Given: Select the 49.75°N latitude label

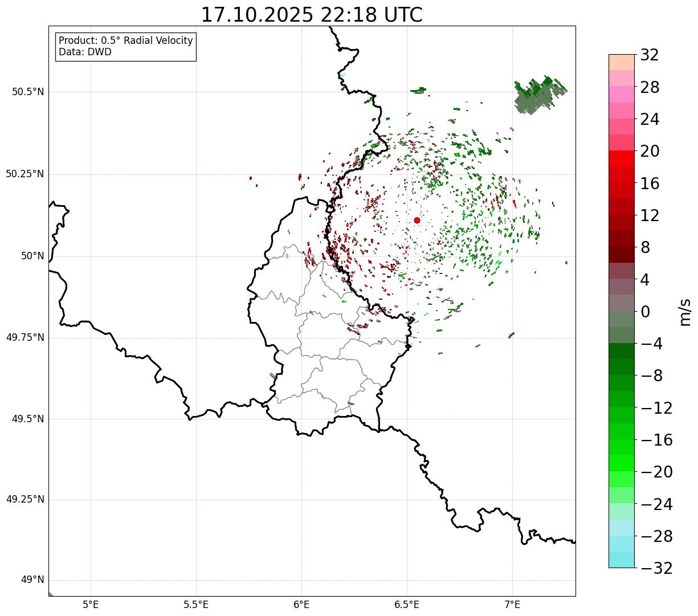Looking at the screenshot, I should click(25, 337).
